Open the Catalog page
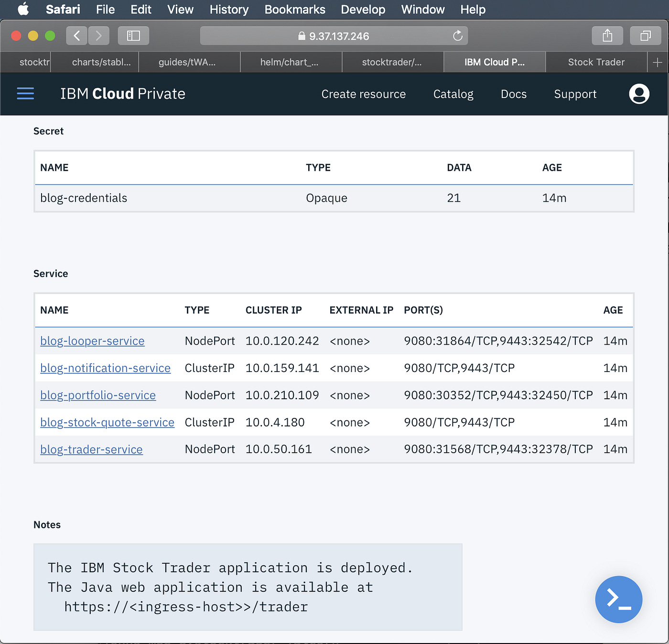 pos(453,94)
